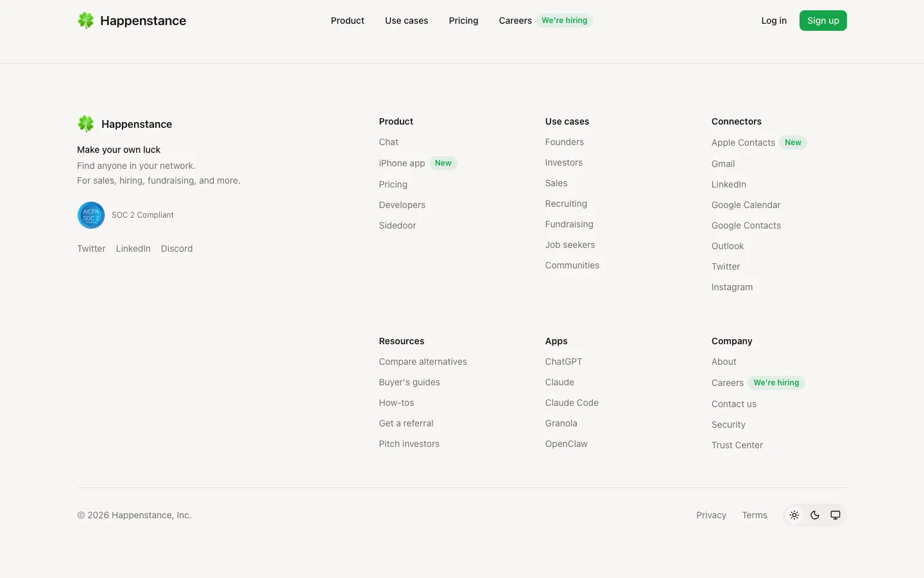Select system theme monitor icon
This screenshot has width=924, height=578.
coord(835,515)
